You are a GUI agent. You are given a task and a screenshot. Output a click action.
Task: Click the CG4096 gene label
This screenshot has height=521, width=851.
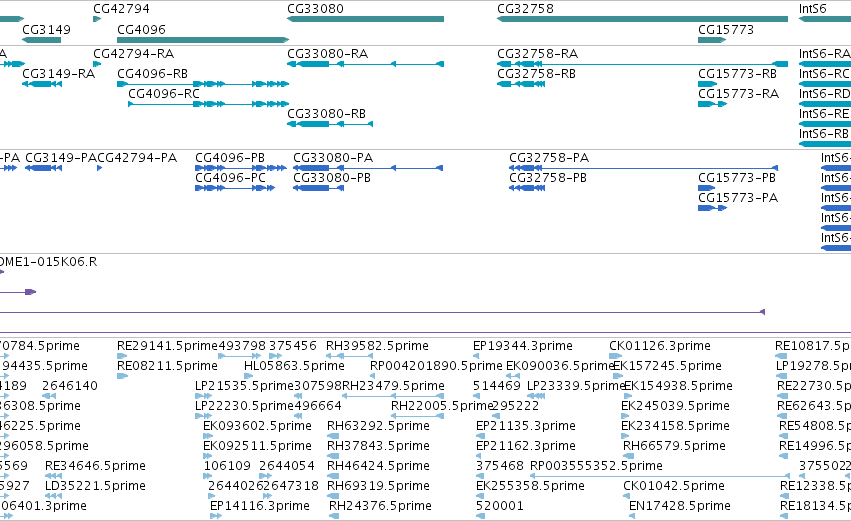pyautogui.click(x=141, y=29)
